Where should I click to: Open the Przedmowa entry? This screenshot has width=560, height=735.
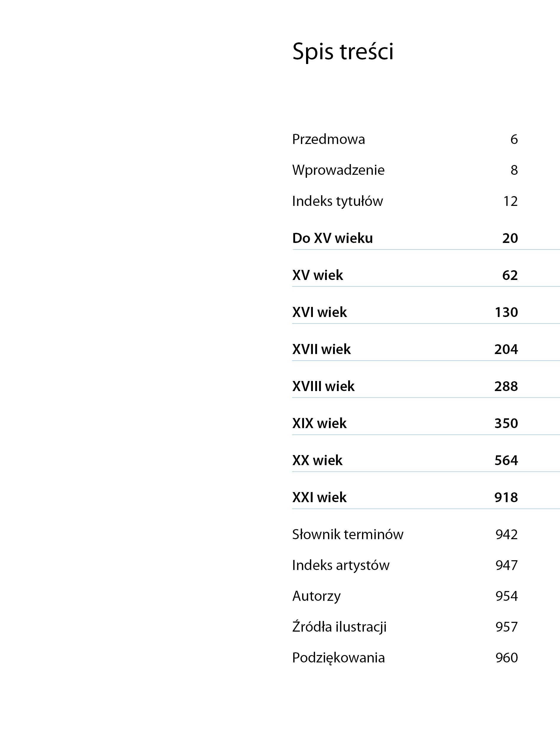(328, 139)
